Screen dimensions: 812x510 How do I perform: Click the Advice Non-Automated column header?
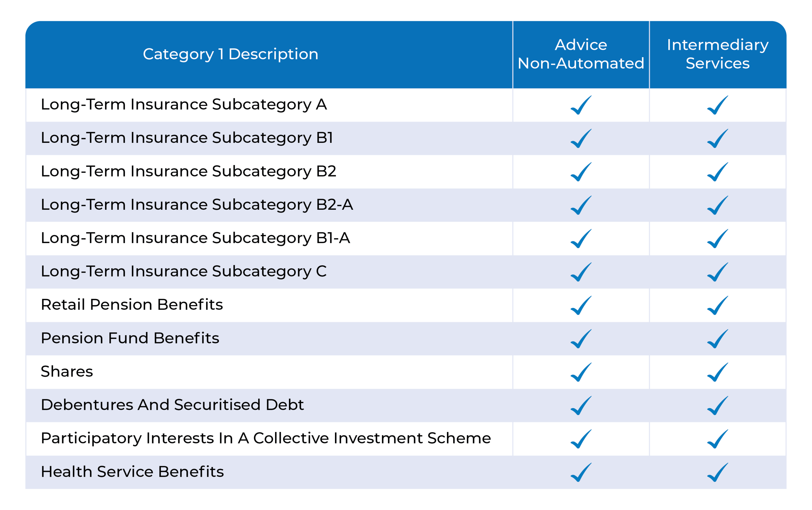(581, 54)
